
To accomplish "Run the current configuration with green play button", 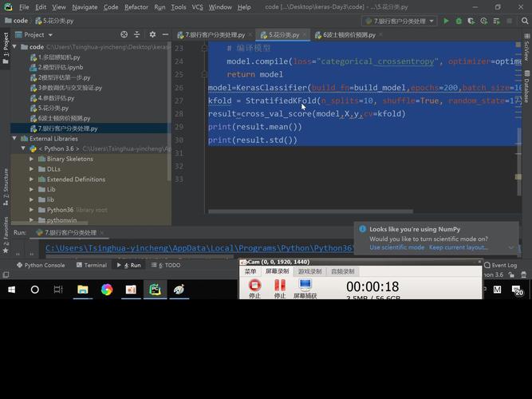I will 446,21.
